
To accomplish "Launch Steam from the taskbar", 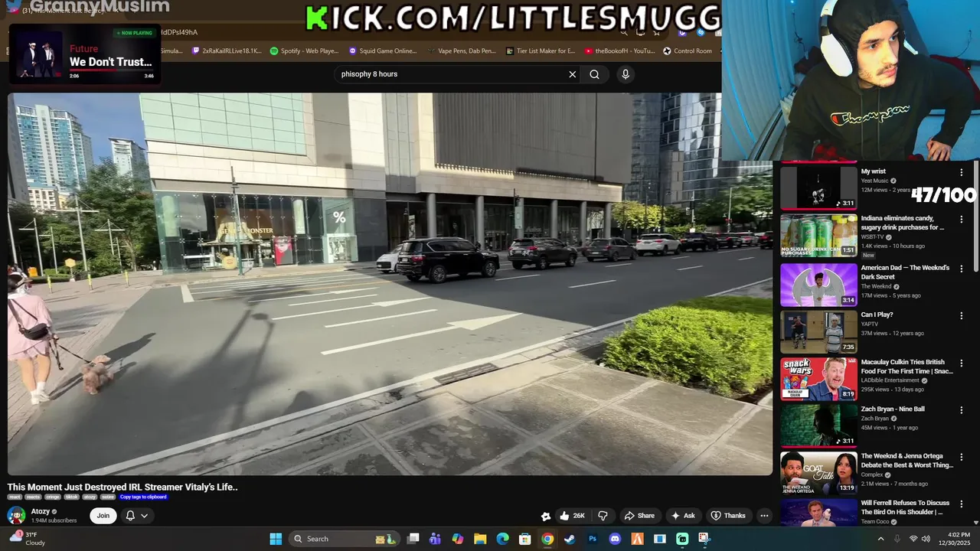I will [x=570, y=539].
